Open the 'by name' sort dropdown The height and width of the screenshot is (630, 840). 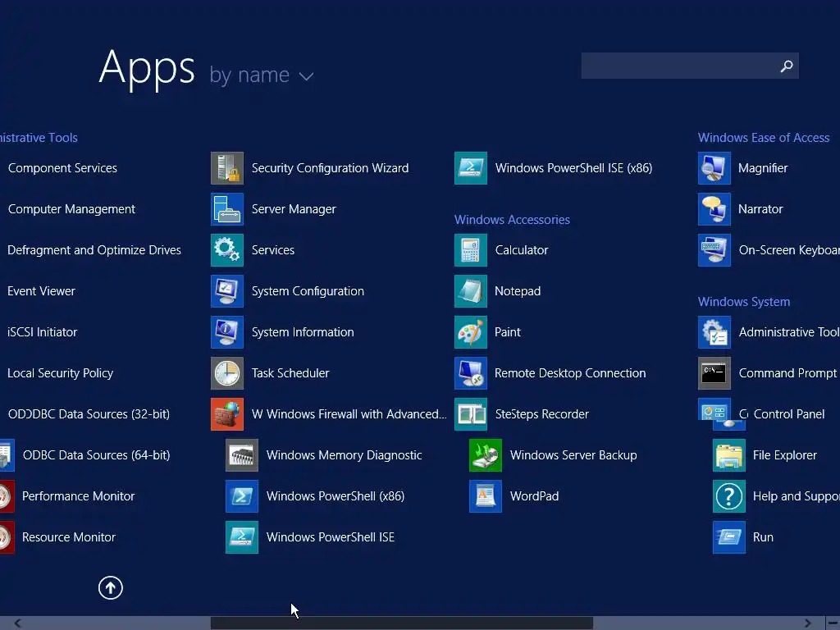[262, 75]
